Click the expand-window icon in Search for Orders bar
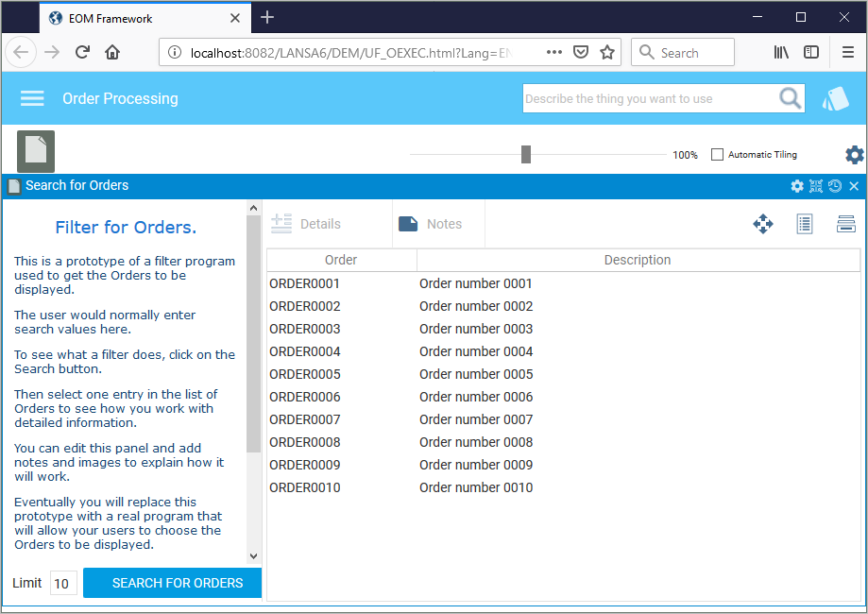 click(816, 186)
